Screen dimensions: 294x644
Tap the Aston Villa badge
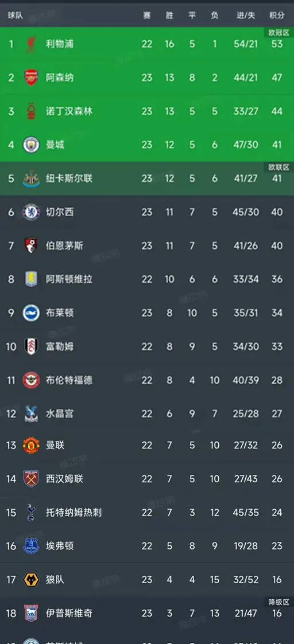(x=31, y=279)
